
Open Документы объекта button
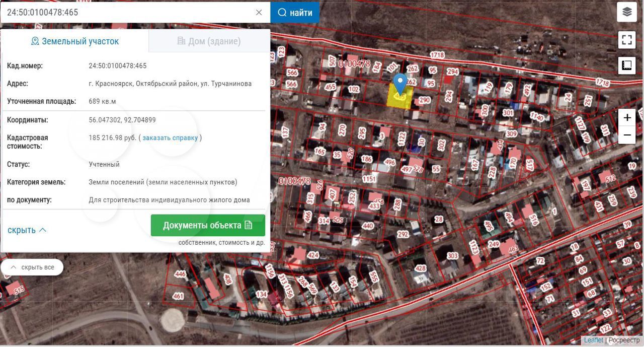pos(208,225)
